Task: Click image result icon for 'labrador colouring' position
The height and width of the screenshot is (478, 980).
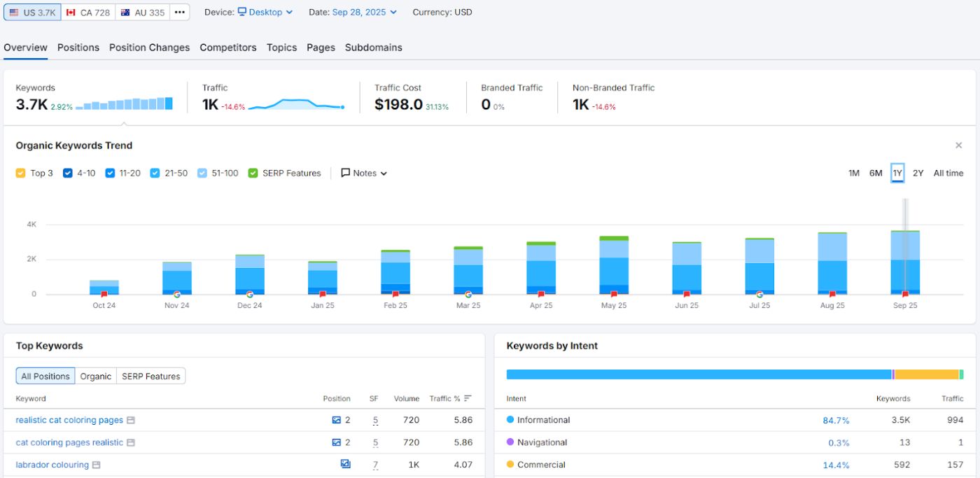Action: coord(345,464)
